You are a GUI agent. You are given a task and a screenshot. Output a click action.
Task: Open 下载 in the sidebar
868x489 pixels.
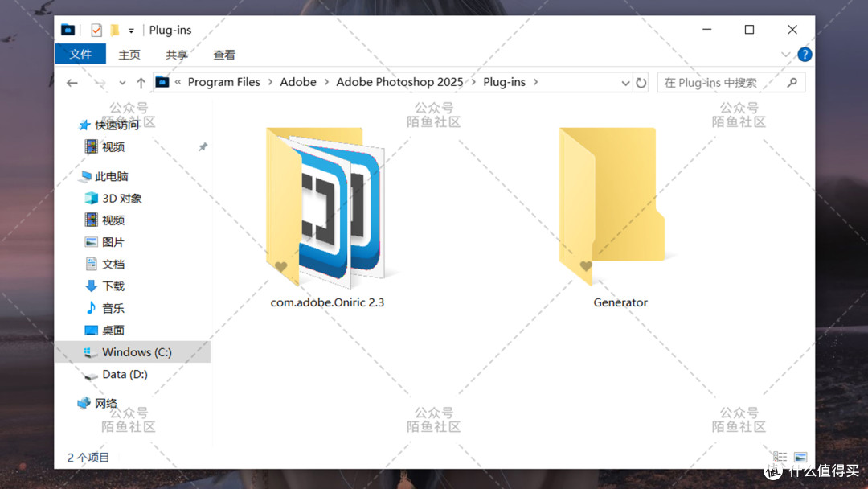(113, 286)
